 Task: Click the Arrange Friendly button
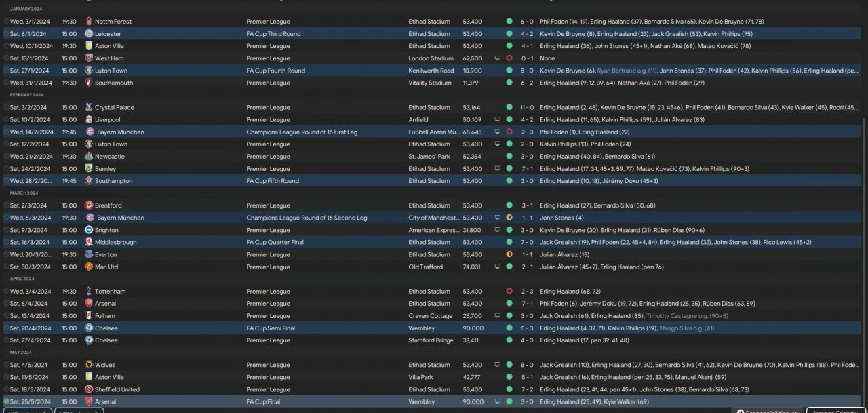coord(836,410)
